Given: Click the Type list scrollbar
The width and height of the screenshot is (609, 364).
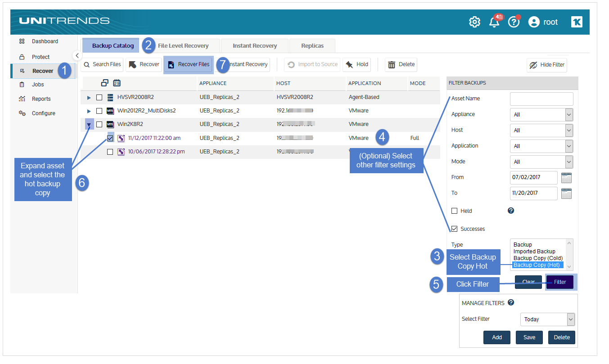Looking at the screenshot, I should point(569,255).
